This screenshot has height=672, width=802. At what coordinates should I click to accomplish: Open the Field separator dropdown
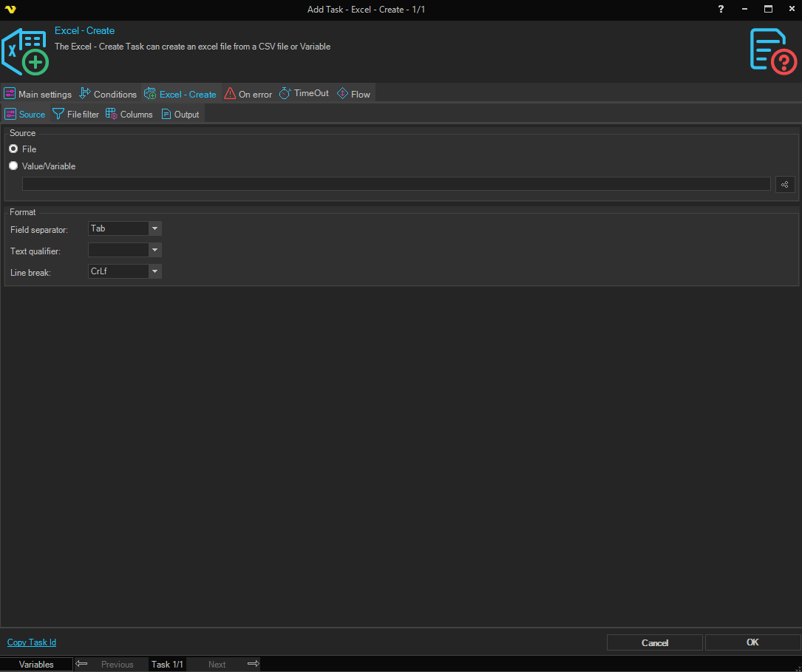click(154, 229)
